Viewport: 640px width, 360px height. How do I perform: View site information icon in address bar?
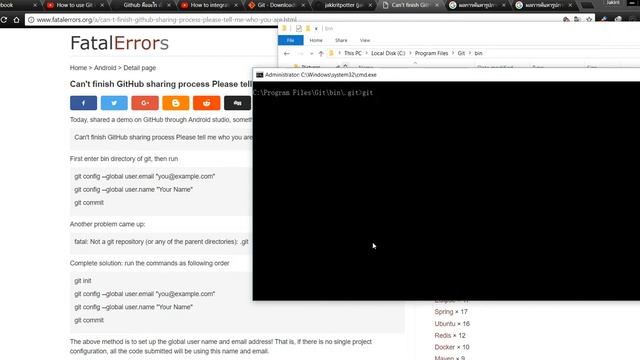[31, 20]
